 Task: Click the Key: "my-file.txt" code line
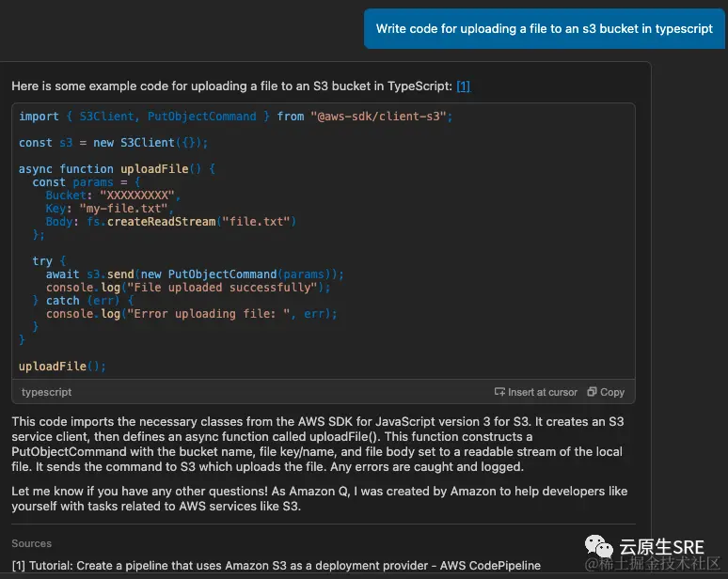point(109,209)
